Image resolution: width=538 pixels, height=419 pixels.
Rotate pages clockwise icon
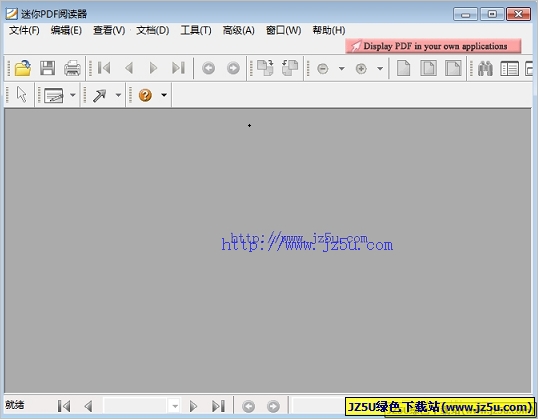tap(265, 68)
